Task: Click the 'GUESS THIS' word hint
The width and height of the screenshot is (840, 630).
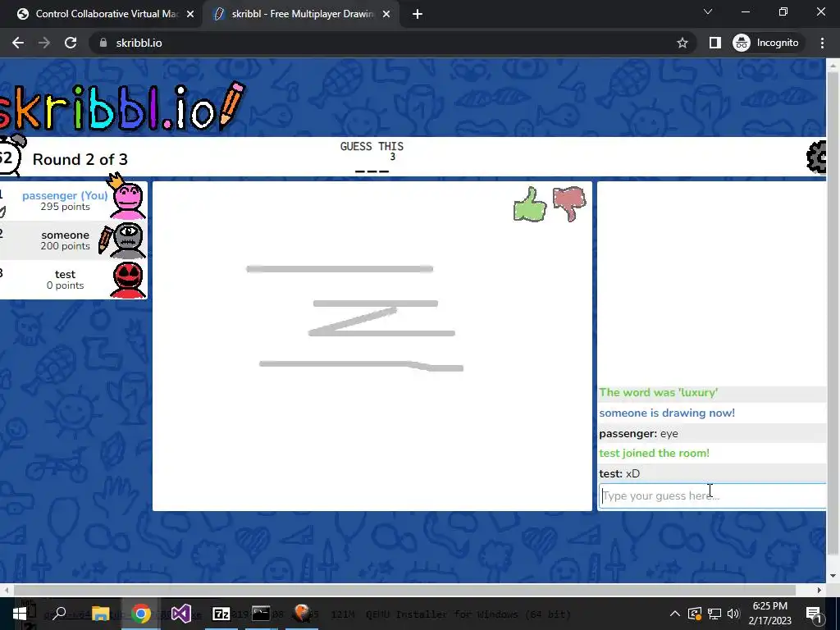Action: click(x=372, y=146)
